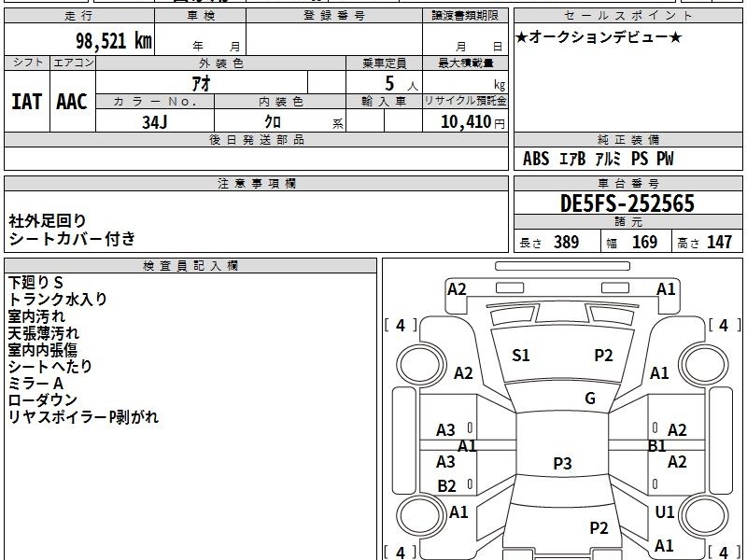
Task: Click the G mark on the windshield
Action: pyautogui.click(x=590, y=399)
